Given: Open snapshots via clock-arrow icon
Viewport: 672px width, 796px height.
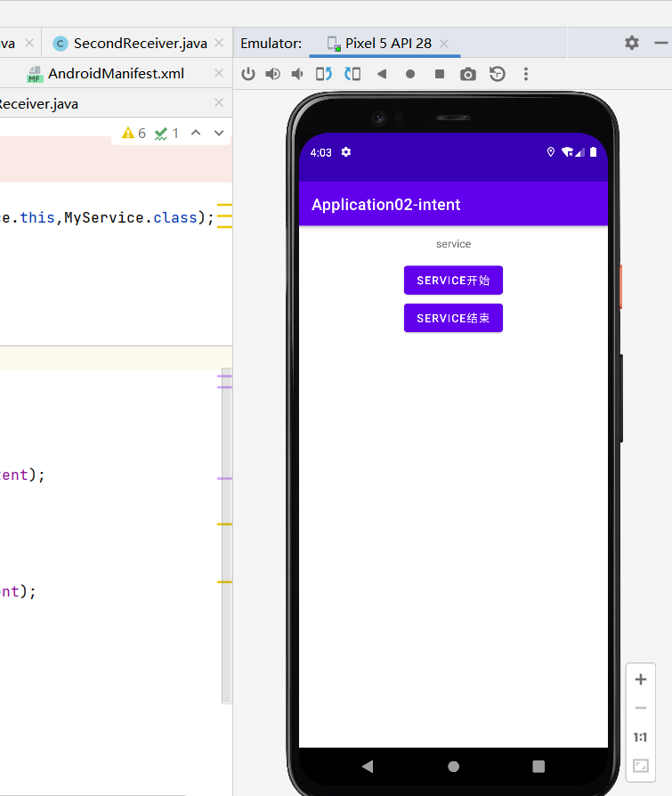Looking at the screenshot, I should pos(498,74).
